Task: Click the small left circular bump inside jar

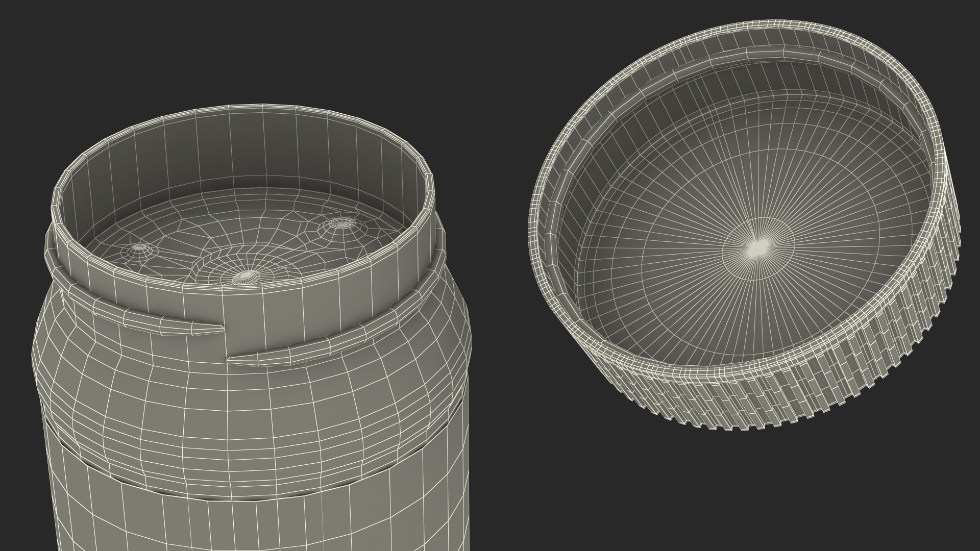Action: (x=138, y=247)
